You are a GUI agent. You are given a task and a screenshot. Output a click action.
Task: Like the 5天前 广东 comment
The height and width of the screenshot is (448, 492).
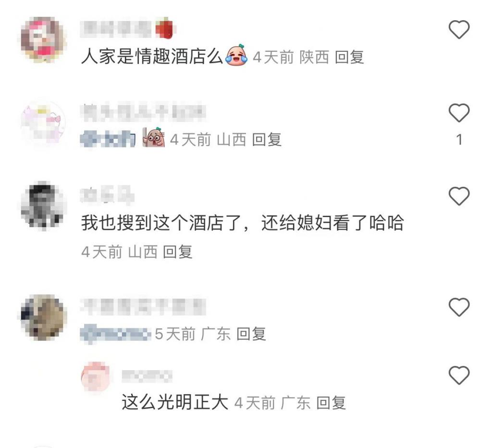coord(459,307)
